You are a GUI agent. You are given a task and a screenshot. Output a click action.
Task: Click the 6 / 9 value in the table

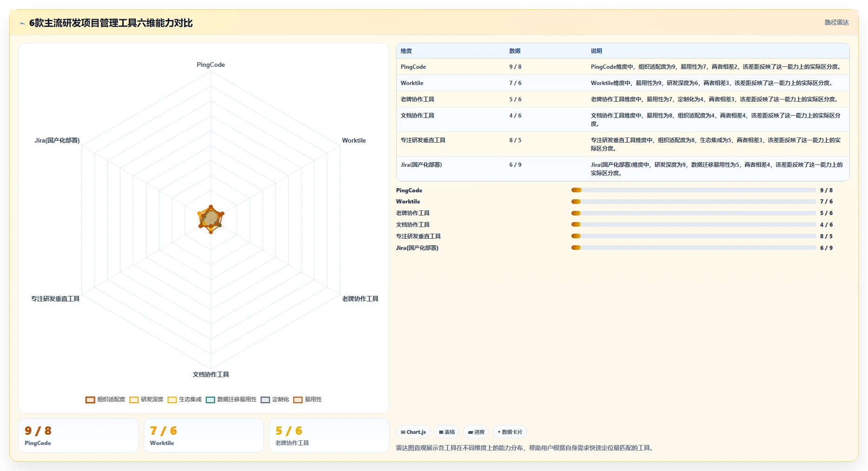515,165
